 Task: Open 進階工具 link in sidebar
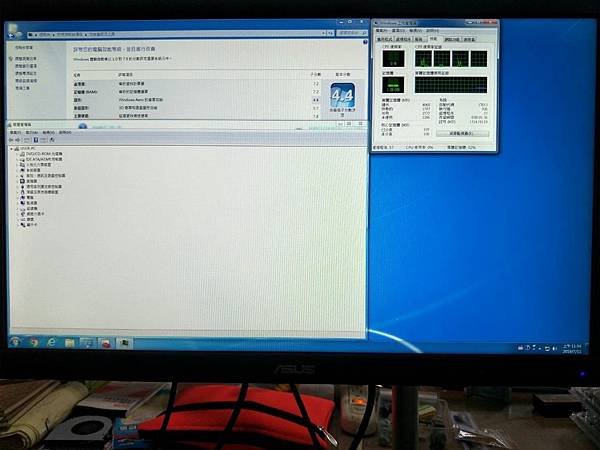[22, 88]
